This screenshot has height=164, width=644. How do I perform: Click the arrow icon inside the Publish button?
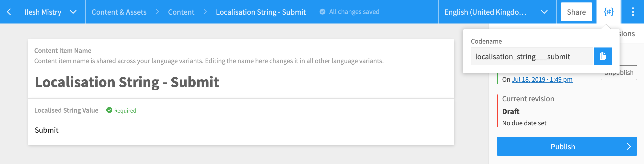[626, 146]
